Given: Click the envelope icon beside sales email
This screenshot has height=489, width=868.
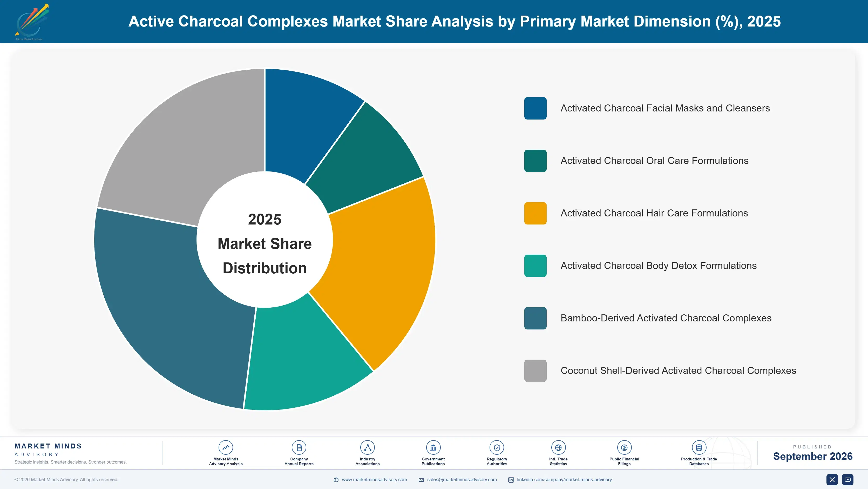Looking at the screenshot, I should 421,480.
